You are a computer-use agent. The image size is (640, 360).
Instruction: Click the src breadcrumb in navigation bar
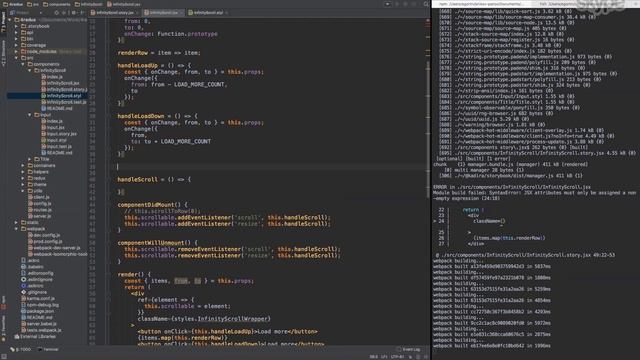tap(33, 4)
